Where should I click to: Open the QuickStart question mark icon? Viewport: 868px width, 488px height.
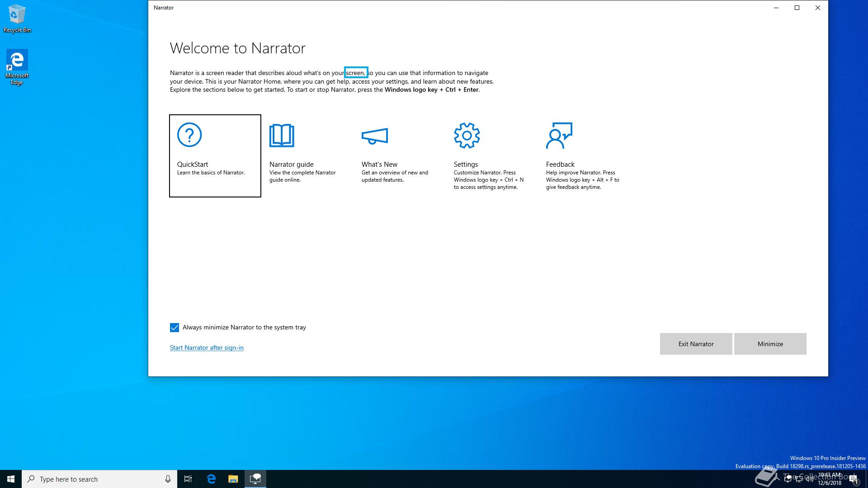tap(189, 135)
